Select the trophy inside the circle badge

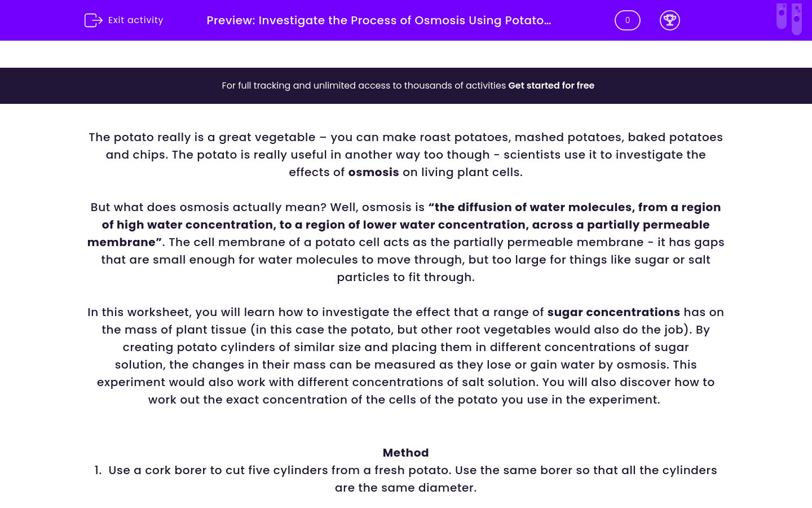click(670, 20)
